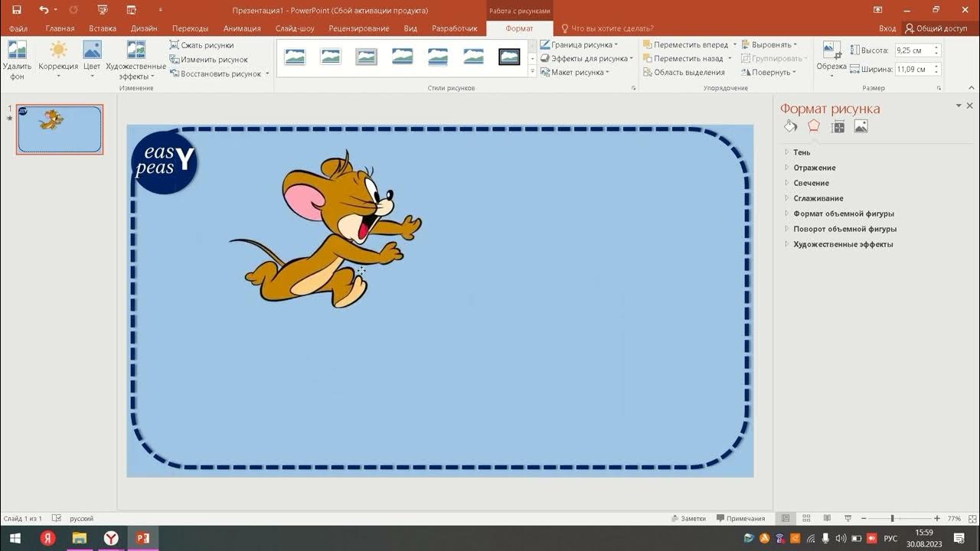
Task: Click Восстановить рисунок reset picture
Action: (215, 73)
